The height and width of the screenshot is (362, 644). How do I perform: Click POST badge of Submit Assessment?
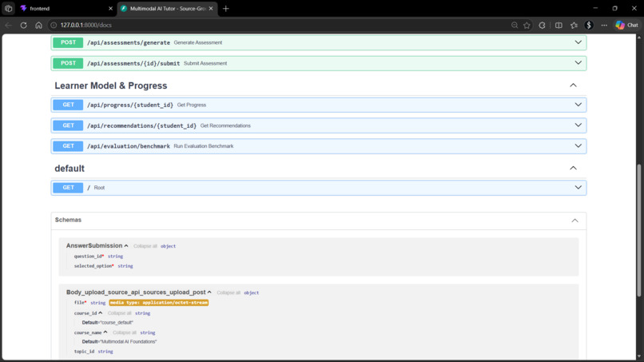tap(68, 63)
